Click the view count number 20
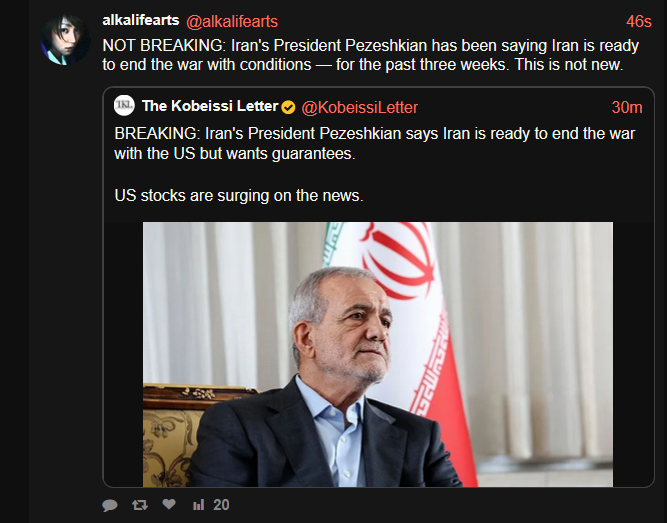This screenshot has width=667, height=523. tap(221, 505)
